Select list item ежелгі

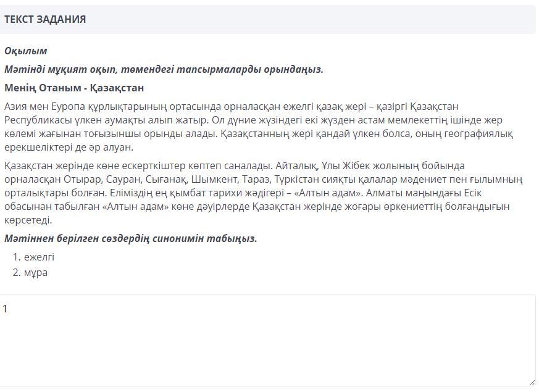39,257
